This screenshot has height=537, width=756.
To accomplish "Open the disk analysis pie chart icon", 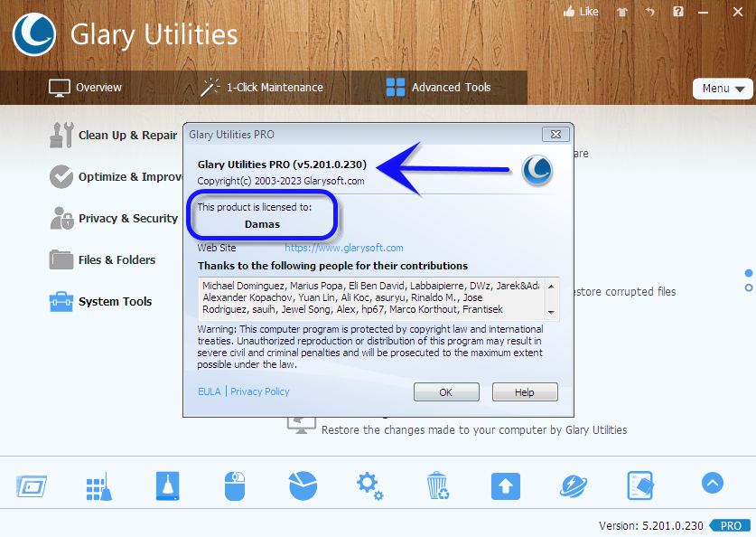I will click(x=303, y=485).
